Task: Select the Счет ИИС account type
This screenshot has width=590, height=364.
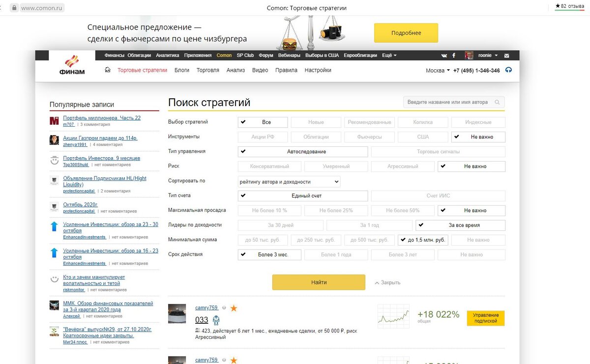Action: [438, 196]
